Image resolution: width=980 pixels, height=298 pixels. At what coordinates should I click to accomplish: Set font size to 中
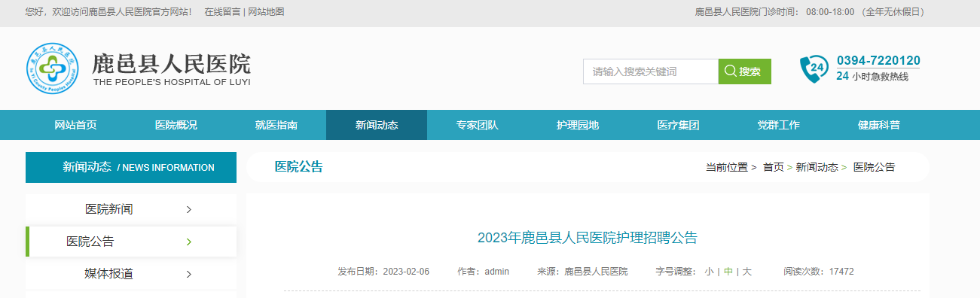[728, 272]
